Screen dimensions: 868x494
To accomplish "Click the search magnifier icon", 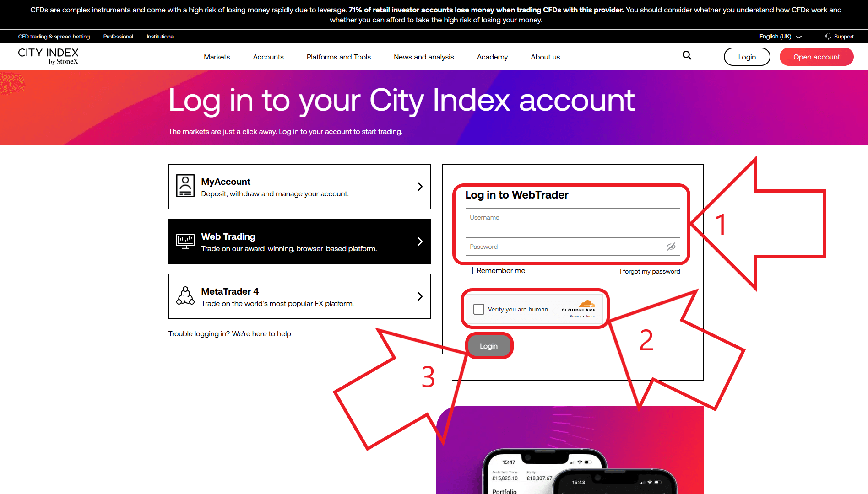I will click(687, 55).
